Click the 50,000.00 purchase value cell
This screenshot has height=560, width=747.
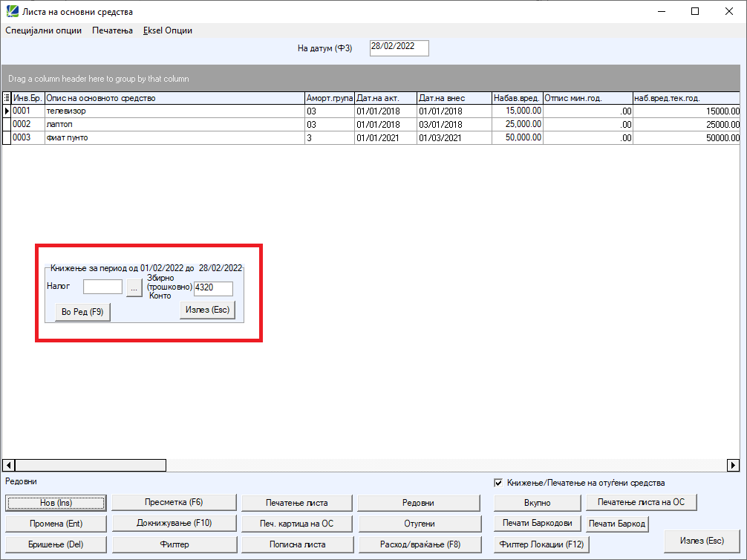[x=518, y=137]
